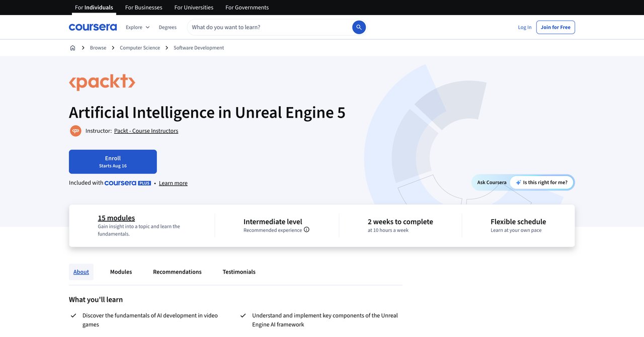
Task: Switch to the Modules tab
Action: click(121, 272)
